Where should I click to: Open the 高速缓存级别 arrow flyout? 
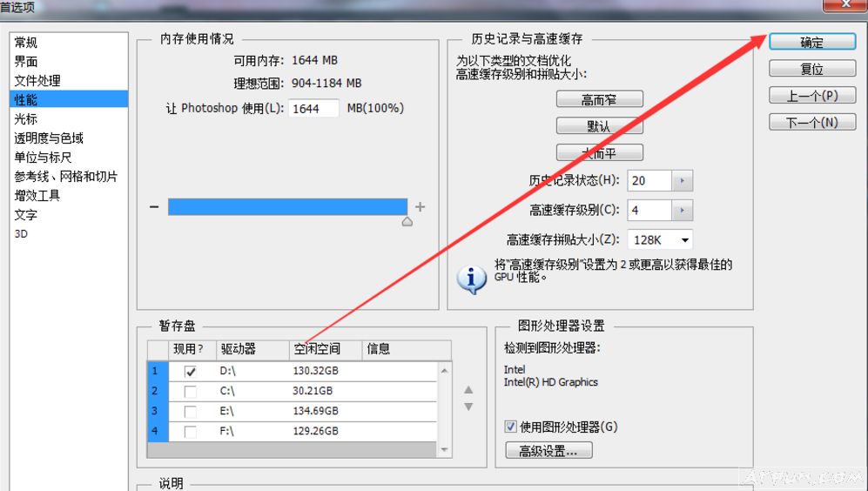click(683, 211)
